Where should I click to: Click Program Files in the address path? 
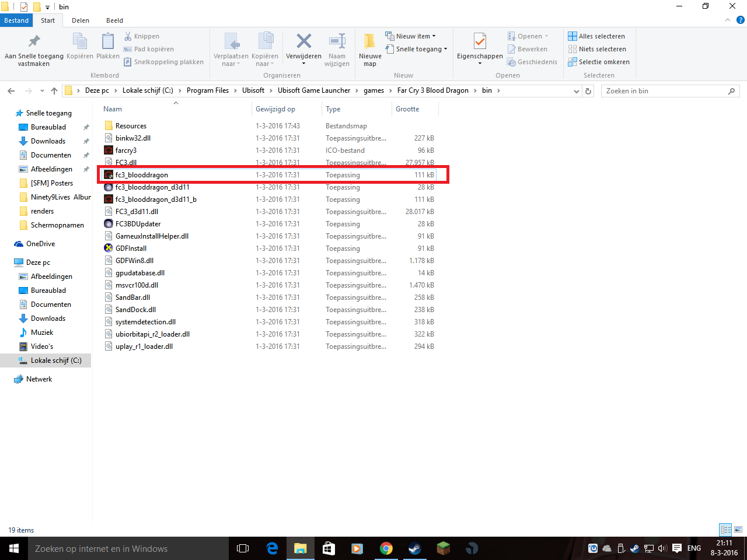coord(208,90)
